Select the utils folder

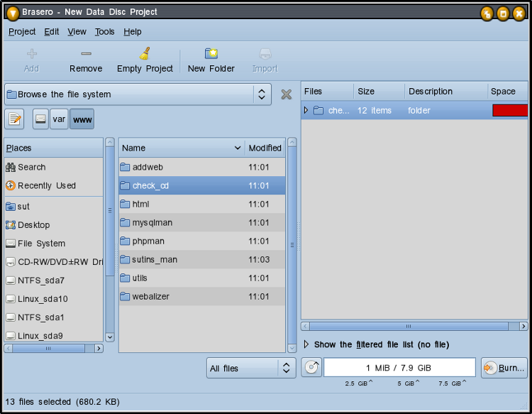(x=202, y=278)
